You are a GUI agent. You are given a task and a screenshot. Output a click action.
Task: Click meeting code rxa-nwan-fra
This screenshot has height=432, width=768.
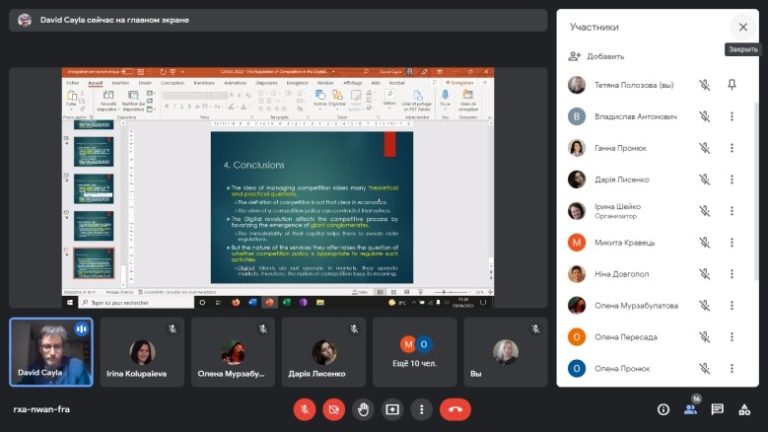coord(42,409)
